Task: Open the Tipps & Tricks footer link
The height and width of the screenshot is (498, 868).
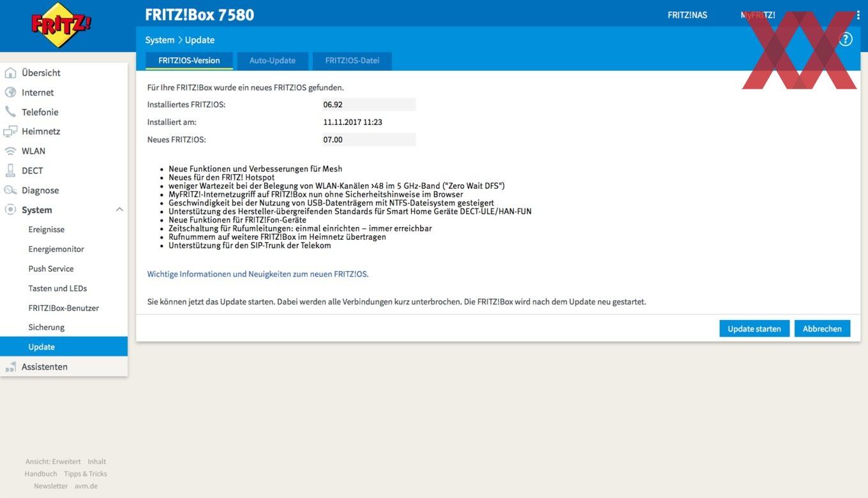Action: click(86, 474)
